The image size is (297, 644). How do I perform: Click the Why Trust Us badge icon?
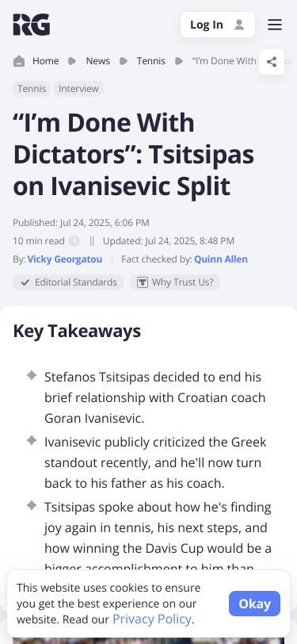point(143,282)
